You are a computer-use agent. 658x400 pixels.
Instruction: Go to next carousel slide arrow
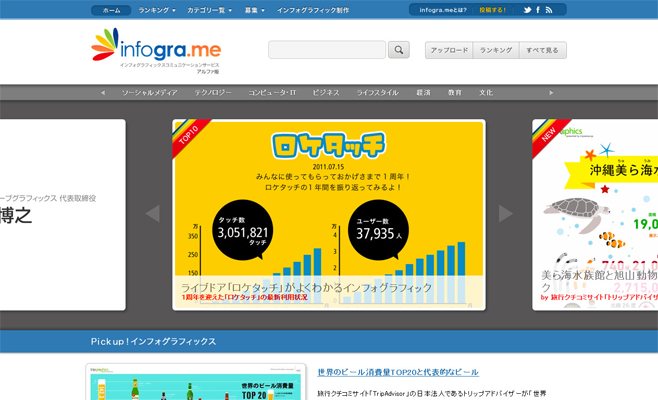[x=506, y=213]
